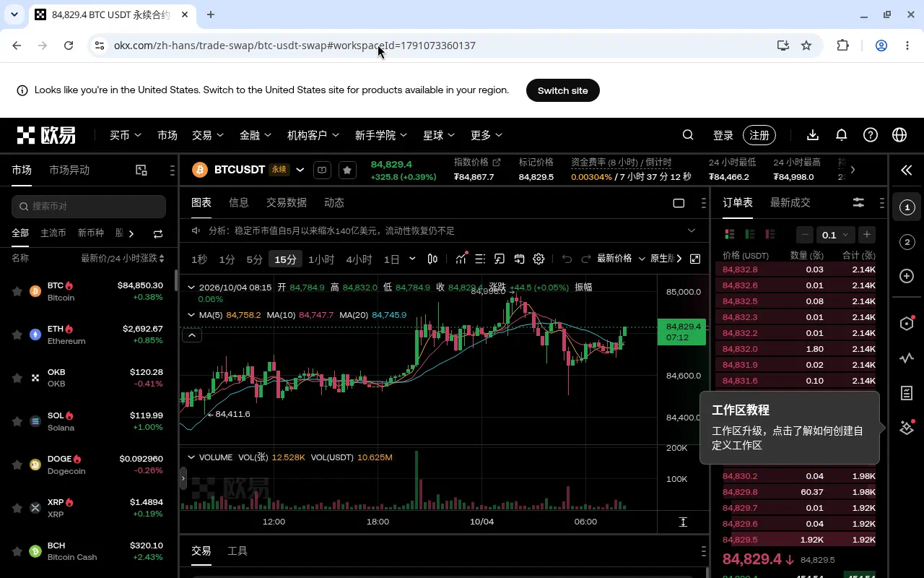Image resolution: width=924 pixels, height=578 pixels.
Task: Show both bids and asks in order book
Action: [730, 234]
